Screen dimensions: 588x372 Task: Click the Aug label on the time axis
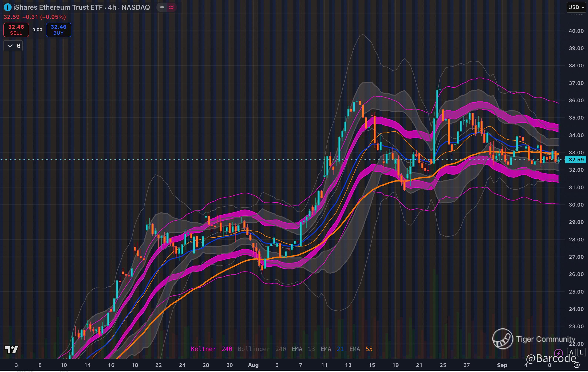point(253,365)
